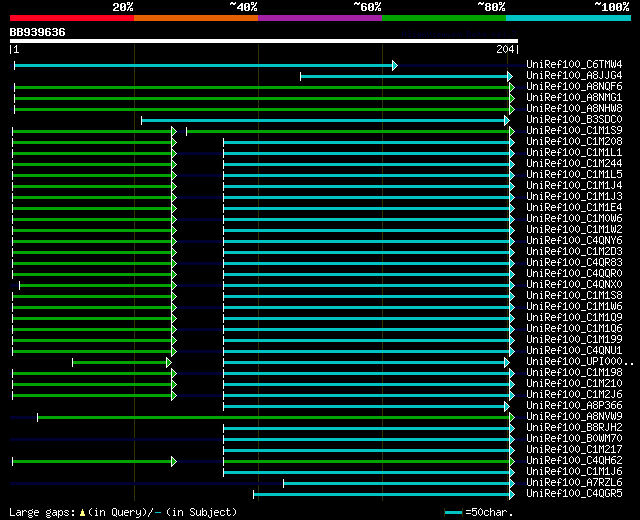This screenshot has height=520, width=640.
Task: Select the UniRef100_C1M1L5 label
Action: pyautogui.click(x=574, y=174)
